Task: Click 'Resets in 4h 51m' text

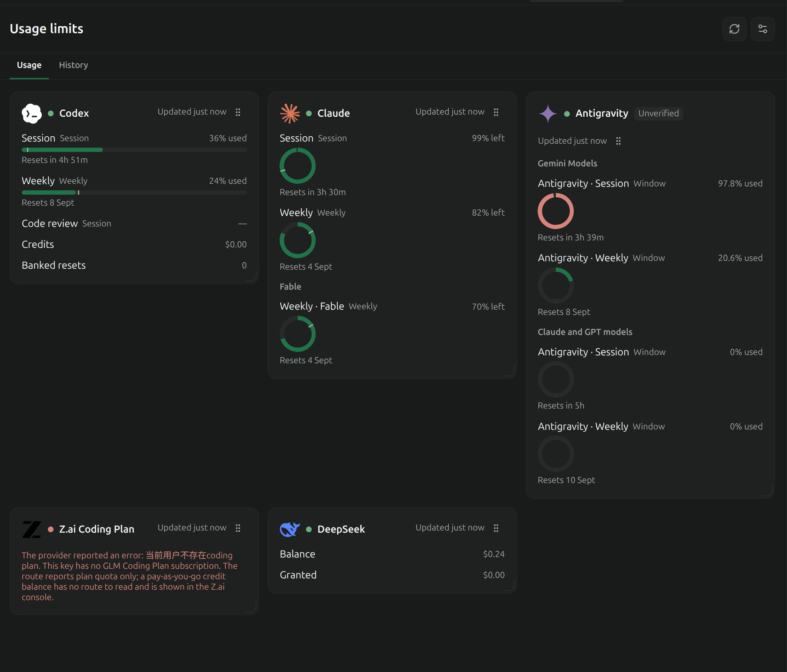Action: (x=55, y=160)
